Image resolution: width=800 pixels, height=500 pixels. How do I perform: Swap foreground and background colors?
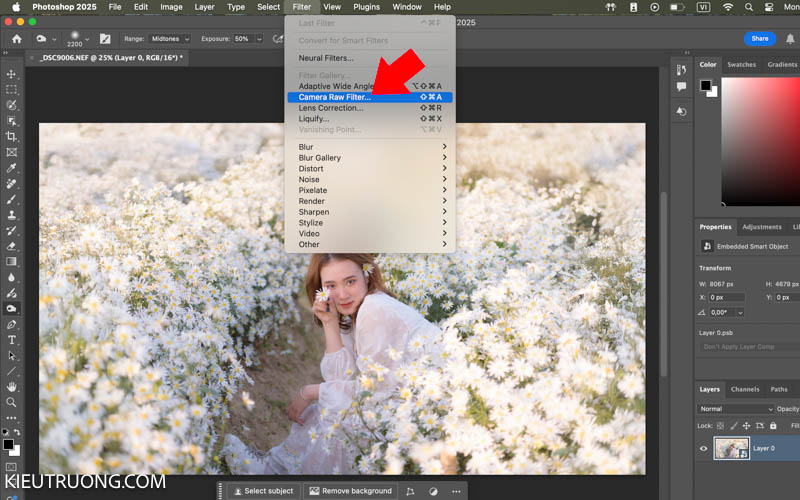pos(17,432)
